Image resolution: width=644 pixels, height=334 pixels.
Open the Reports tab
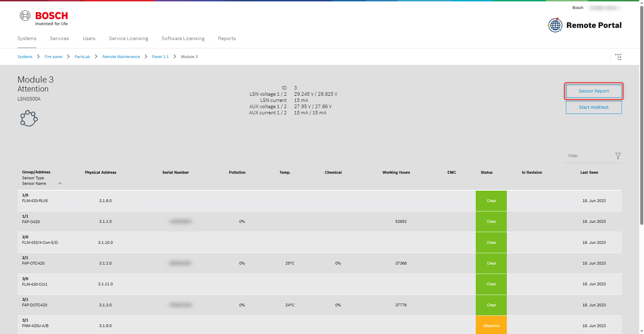227,39
